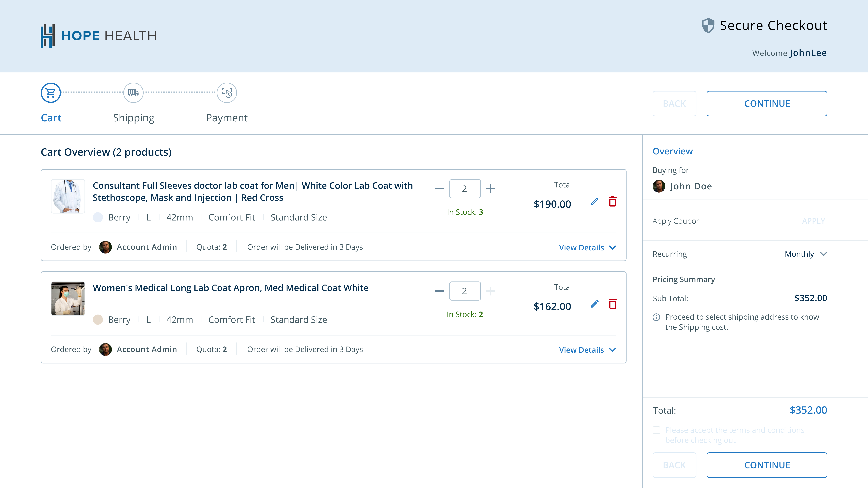
Task: Increase quantity of Consultant lab coat
Action: click(491, 189)
